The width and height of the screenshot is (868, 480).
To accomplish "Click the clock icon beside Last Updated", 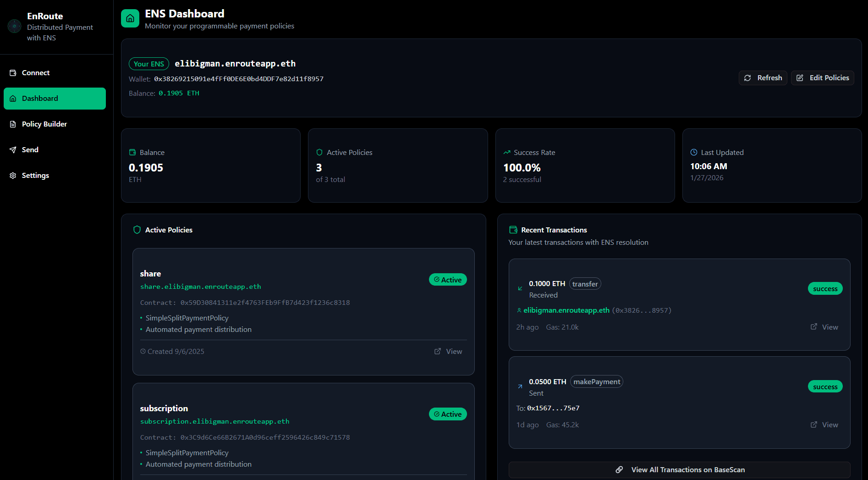I will [694, 152].
